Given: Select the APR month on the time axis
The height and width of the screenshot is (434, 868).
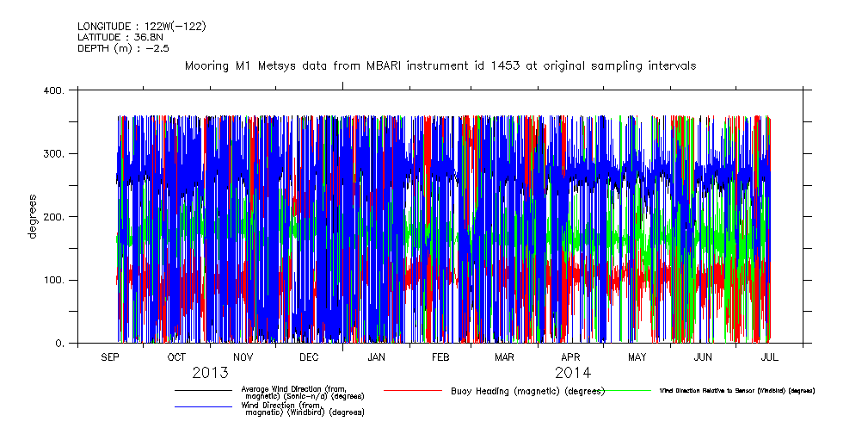Looking at the screenshot, I should [570, 357].
